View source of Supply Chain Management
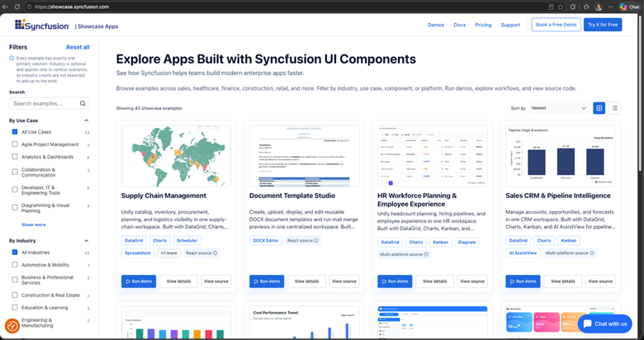This screenshot has height=340, width=644. pyautogui.click(x=216, y=281)
